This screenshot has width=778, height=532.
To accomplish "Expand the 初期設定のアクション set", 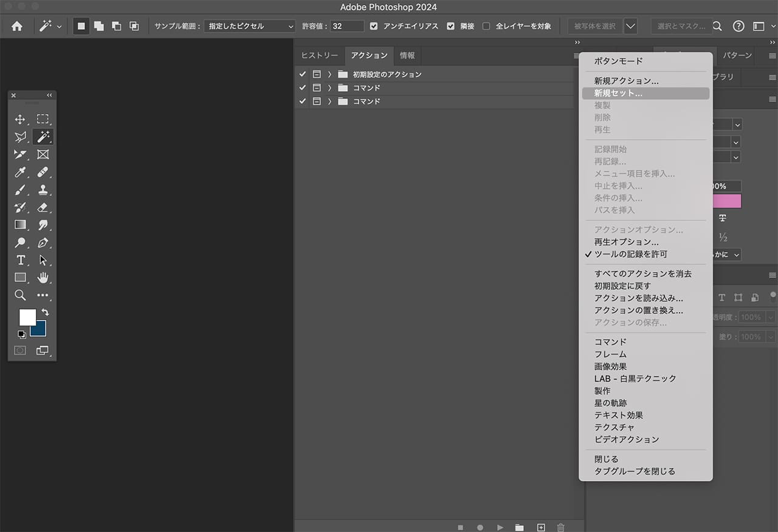I will (x=330, y=74).
